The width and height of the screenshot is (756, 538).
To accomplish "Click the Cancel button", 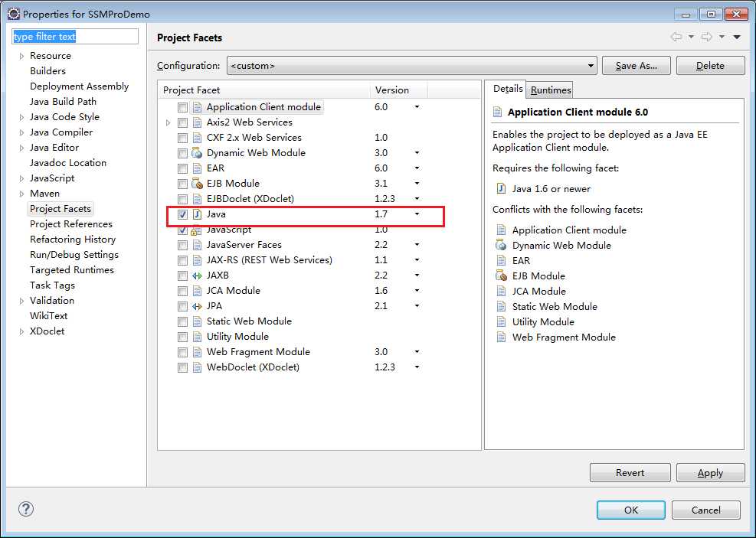I will tap(706, 510).
